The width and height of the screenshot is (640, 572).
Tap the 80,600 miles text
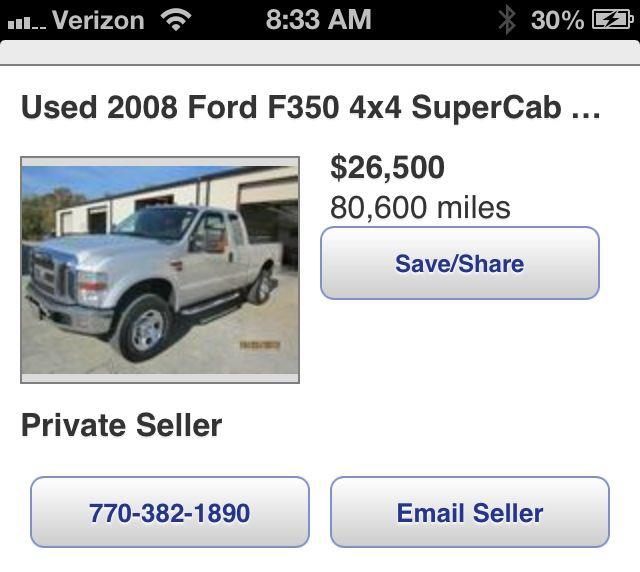point(420,207)
